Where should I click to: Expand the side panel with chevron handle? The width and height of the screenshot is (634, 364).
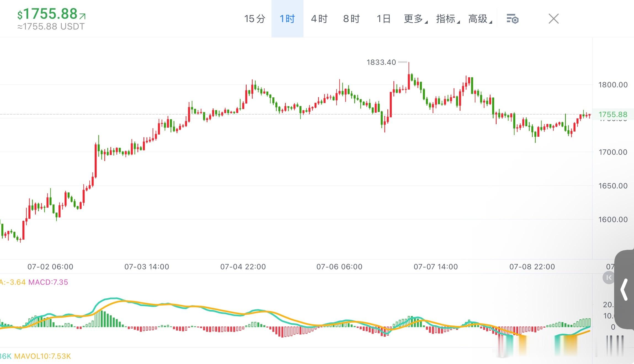pyautogui.click(x=624, y=290)
